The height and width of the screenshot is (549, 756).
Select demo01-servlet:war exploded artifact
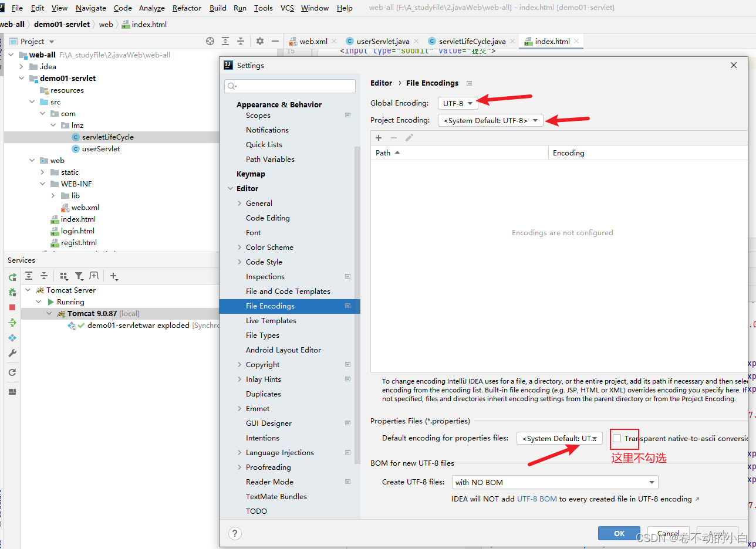[x=138, y=325]
